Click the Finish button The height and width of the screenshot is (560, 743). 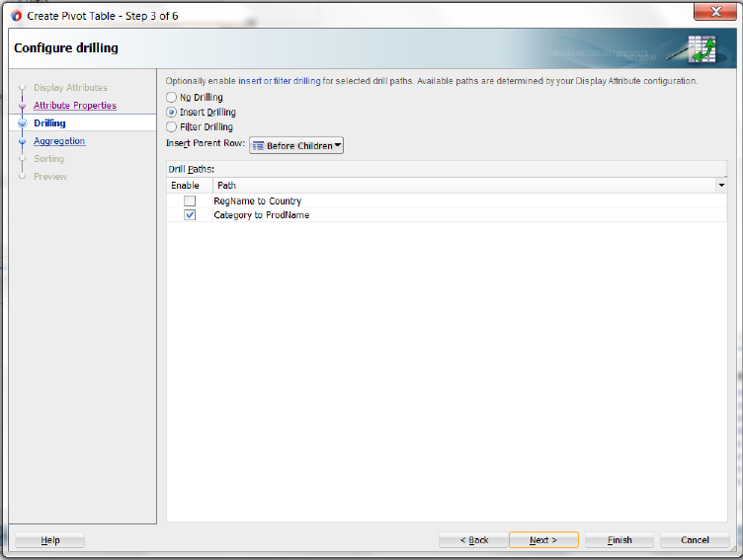619,540
